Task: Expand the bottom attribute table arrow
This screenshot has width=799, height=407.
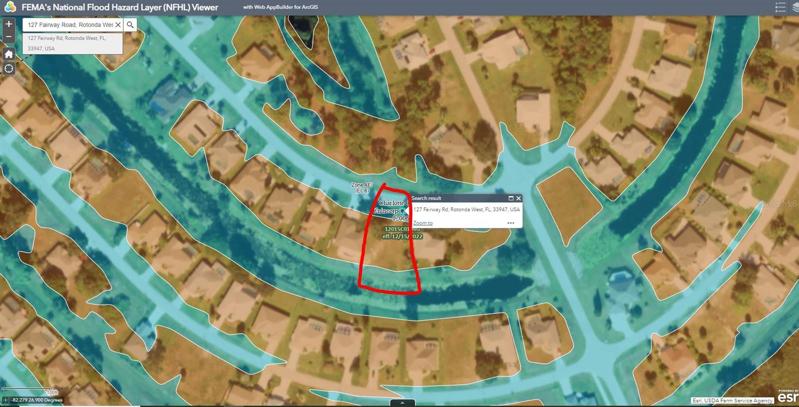Action: 403,403
